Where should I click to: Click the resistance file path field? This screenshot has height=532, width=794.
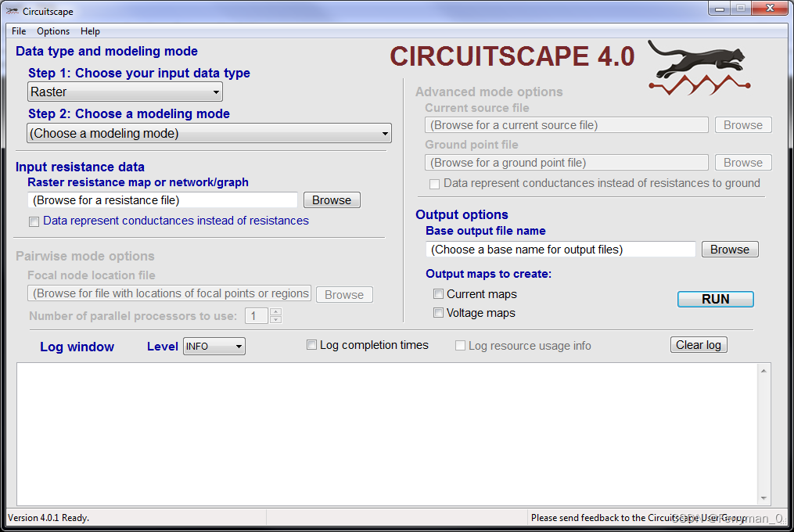tap(163, 200)
